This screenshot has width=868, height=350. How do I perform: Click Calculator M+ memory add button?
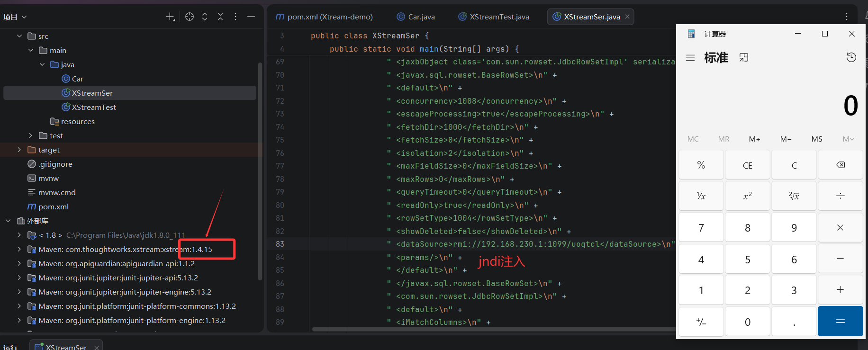755,139
